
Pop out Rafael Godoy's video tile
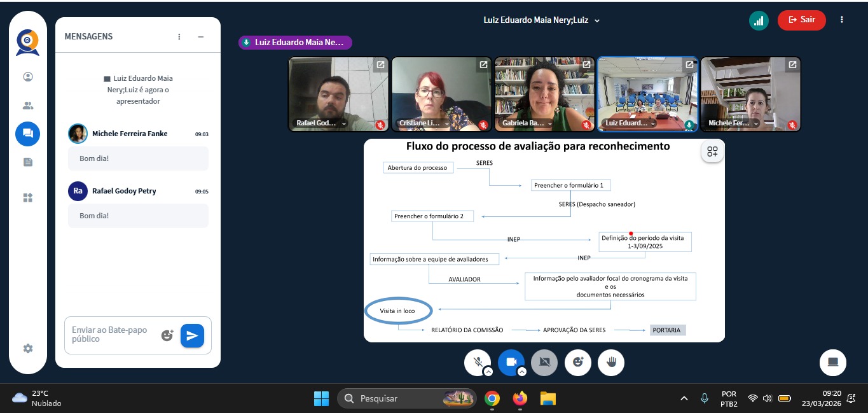(380, 65)
